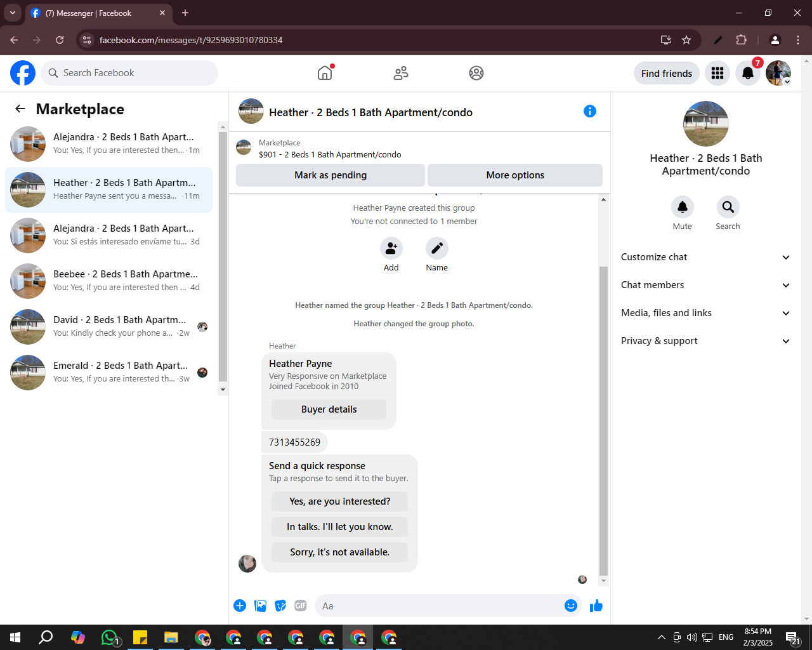This screenshot has height=650, width=812.
Task: Click More options button
Action: (x=515, y=175)
